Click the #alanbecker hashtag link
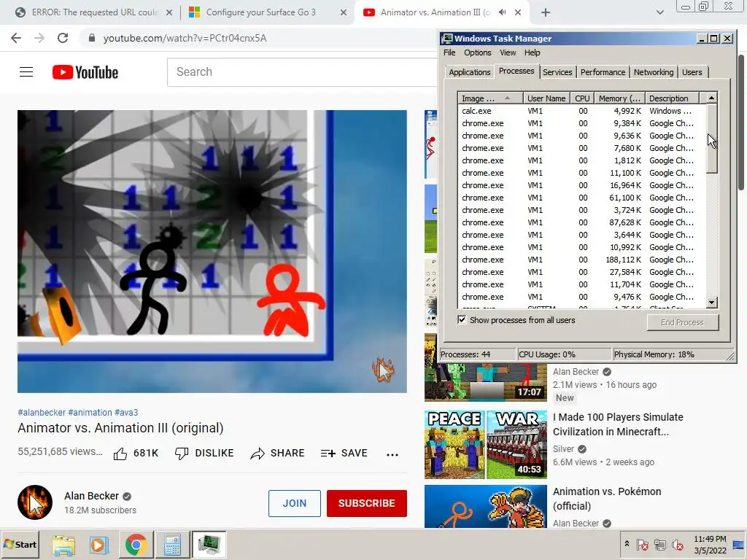747x560 pixels. click(x=42, y=413)
